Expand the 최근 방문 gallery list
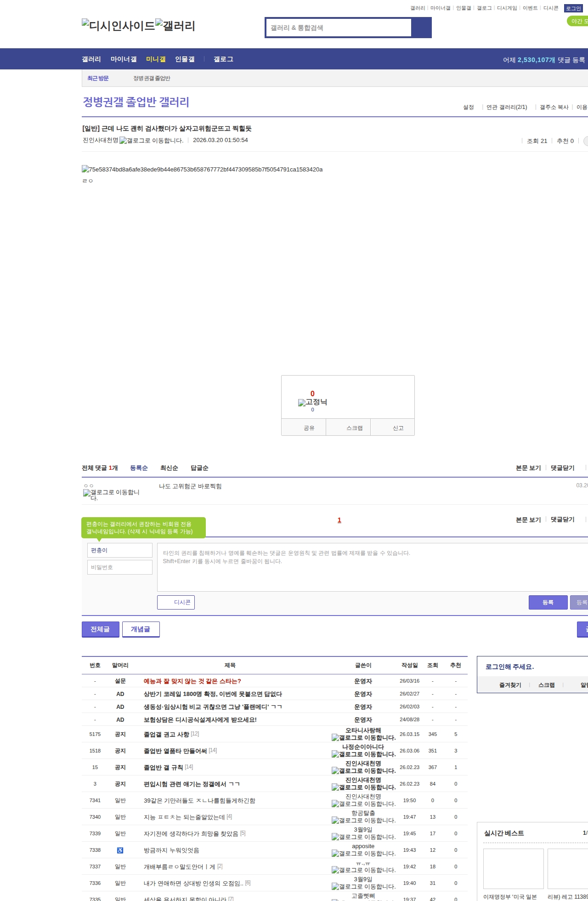 (98, 78)
